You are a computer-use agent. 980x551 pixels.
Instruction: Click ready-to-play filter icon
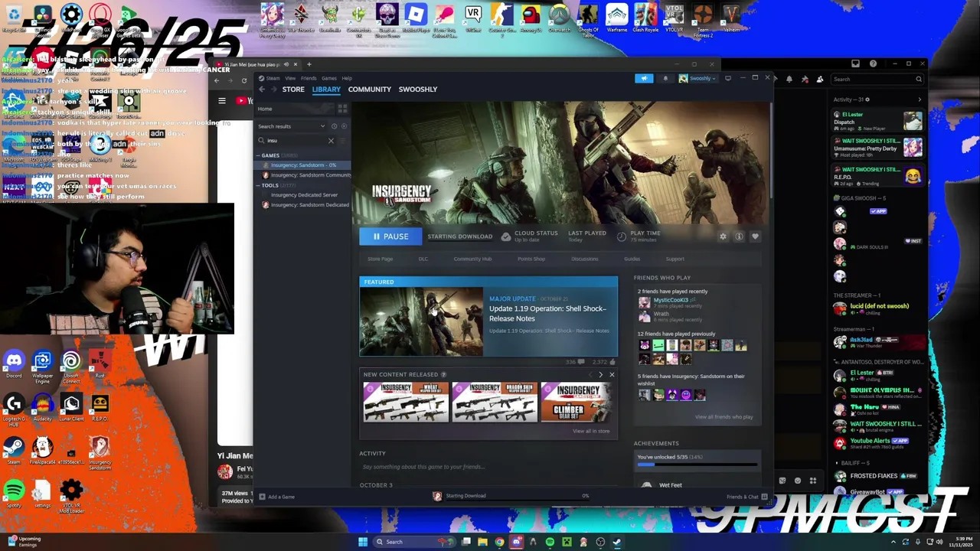pos(344,126)
